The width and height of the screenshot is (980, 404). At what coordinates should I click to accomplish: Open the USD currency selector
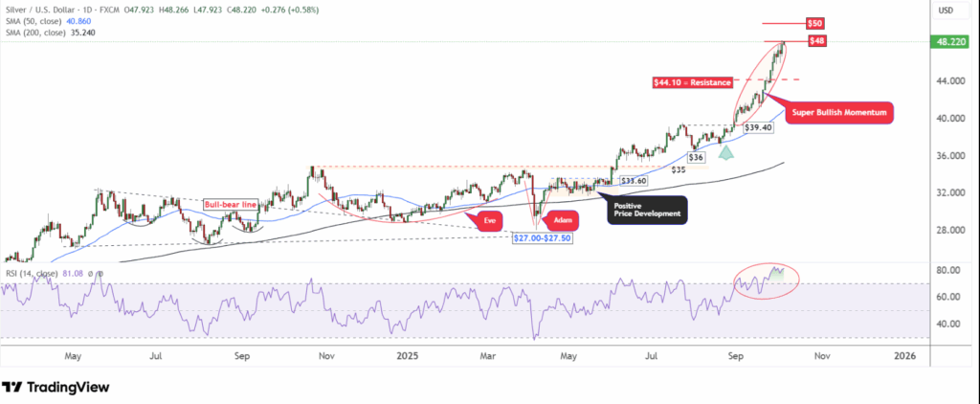pyautogui.click(x=947, y=11)
